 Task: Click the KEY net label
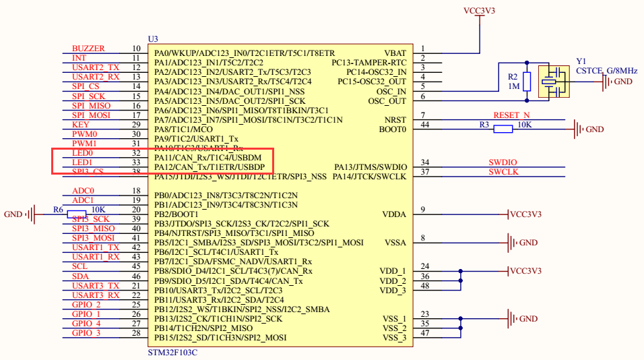[81, 125]
